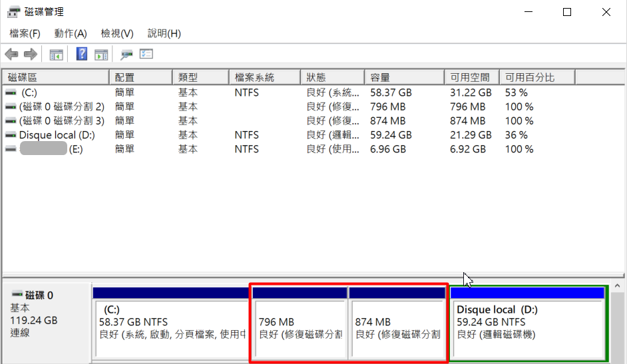
Task: Click drive icon of Disque local (D:) row
Action: point(11,135)
